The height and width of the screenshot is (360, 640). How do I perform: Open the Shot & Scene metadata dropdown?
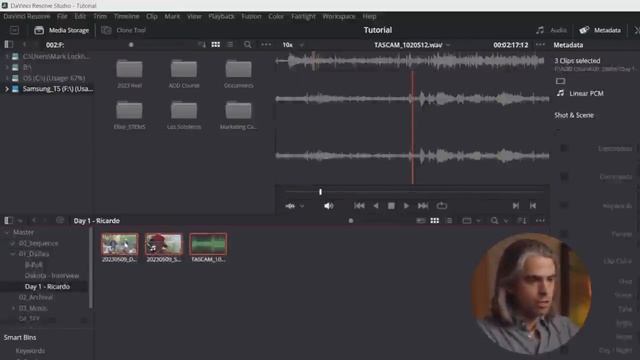click(x=574, y=115)
